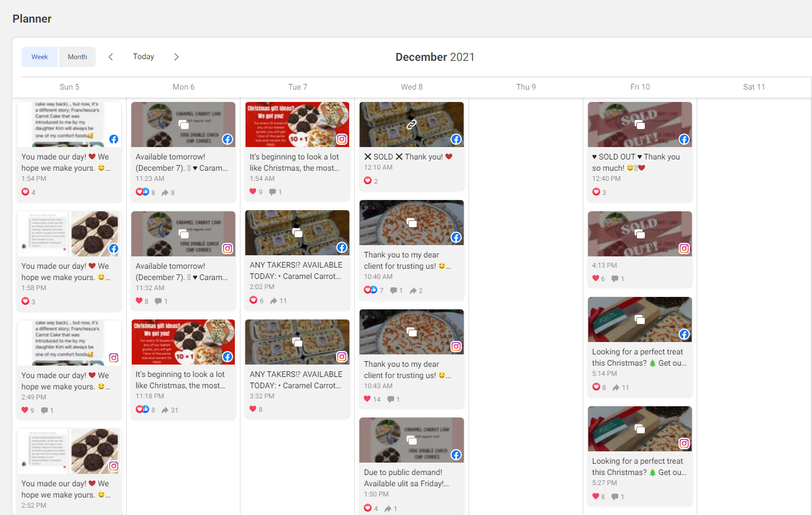Click the Instagram badge on Wednesday's 10:43 AM post
Viewport: 812px width, 515px height.
[x=456, y=347]
